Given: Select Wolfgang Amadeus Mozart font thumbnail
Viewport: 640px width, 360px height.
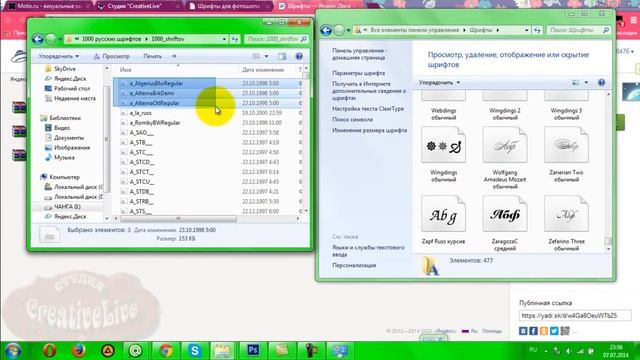Looking at the screenshot, I should [x=505, y=145].
